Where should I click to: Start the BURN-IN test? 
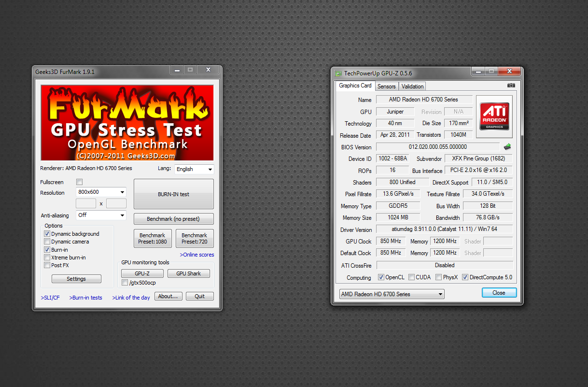point(174,194)
